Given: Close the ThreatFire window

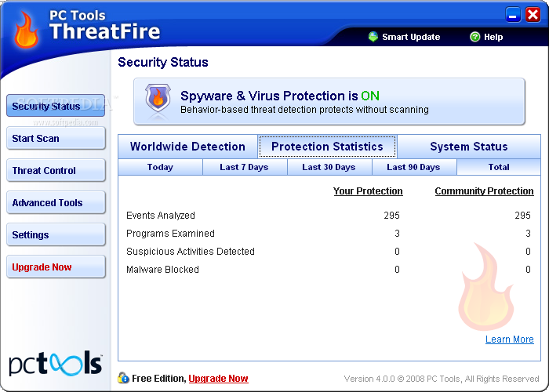Looking at the screenshot, I should point(533,15).
